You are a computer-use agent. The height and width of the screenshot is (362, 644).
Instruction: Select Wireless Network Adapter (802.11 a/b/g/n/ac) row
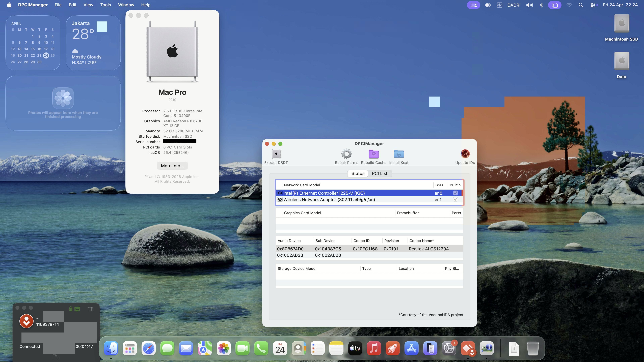tap(369, 199)
